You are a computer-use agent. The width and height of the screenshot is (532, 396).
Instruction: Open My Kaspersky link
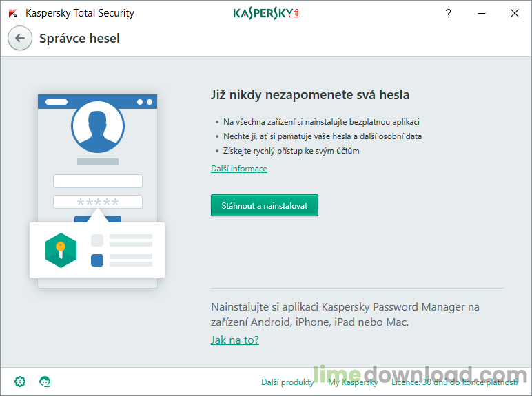click(353, 382)
